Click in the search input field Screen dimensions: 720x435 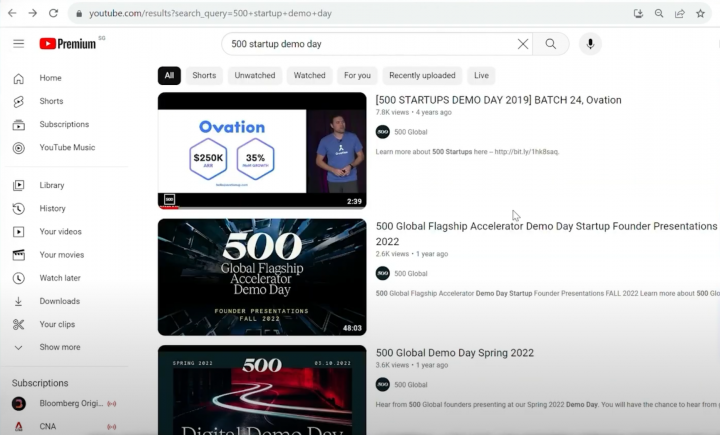click(x=370, y=44)
